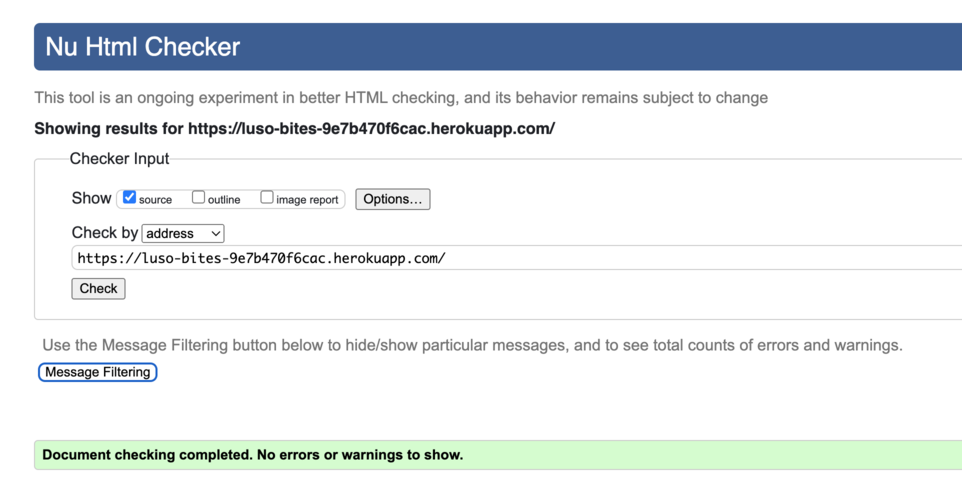Enable the image report checkbox
The height and width of the screenshot is (482, 962).
coord(267,197)
